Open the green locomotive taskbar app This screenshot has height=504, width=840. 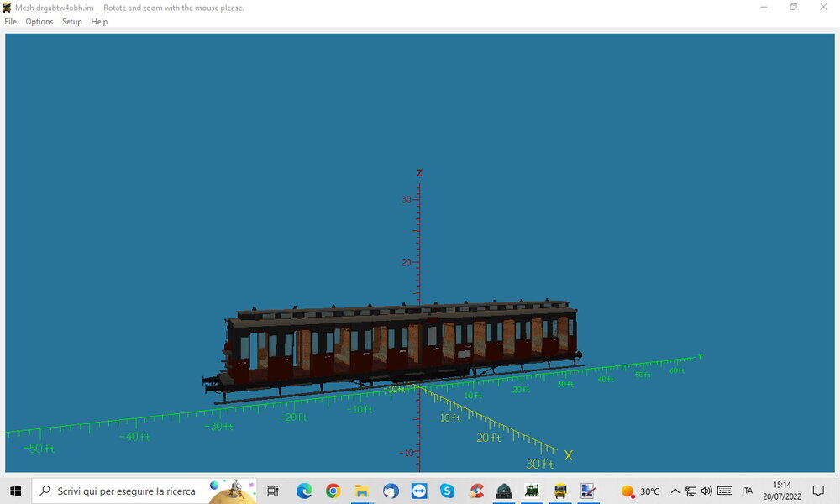coord(532,491)
